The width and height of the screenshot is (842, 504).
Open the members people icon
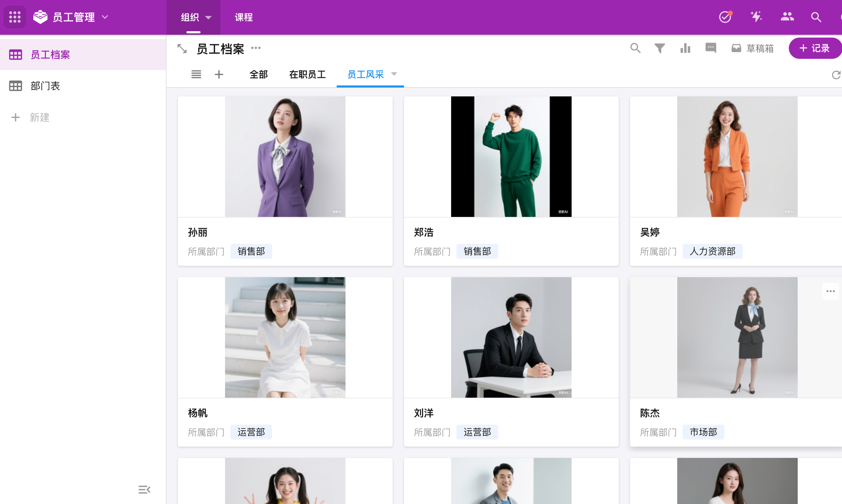click(787, 17)
